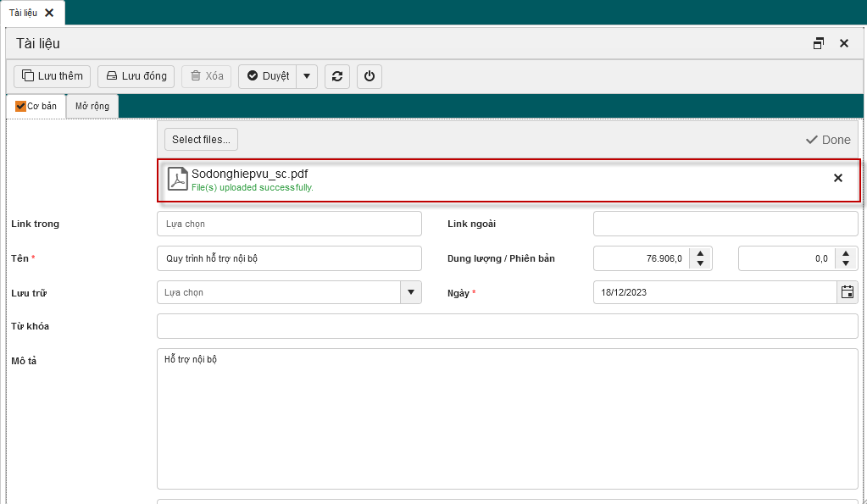Click the Xóa delete button

(206, 76)
